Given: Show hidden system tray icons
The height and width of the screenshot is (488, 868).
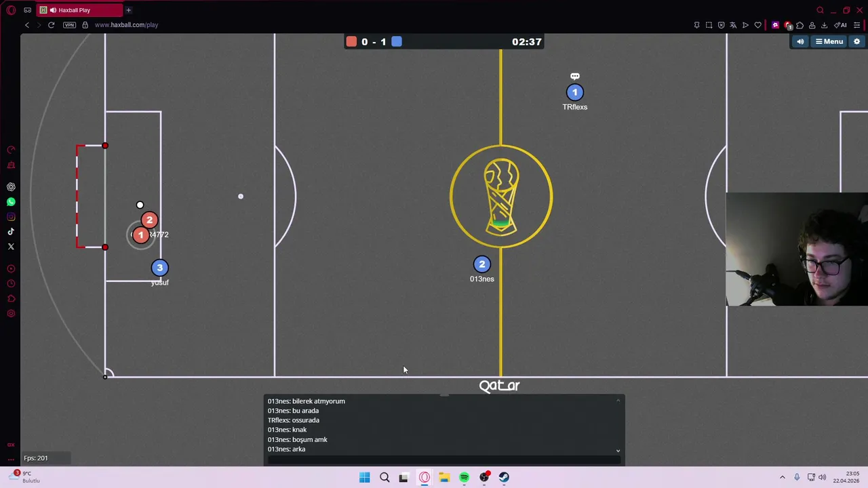Looking at the screenshot, I should tap(782, 477).
